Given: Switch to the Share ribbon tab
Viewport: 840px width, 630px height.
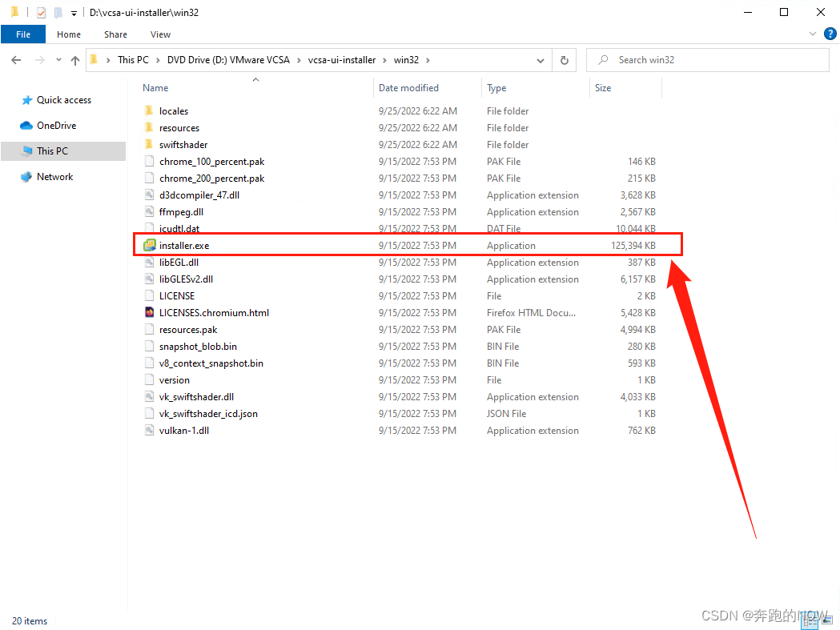Looking at the screenshot, I should click(x=116, y=34).
